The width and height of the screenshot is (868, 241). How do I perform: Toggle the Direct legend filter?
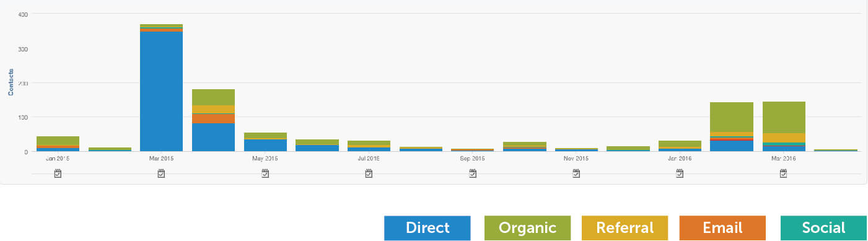tap(427, 227)
